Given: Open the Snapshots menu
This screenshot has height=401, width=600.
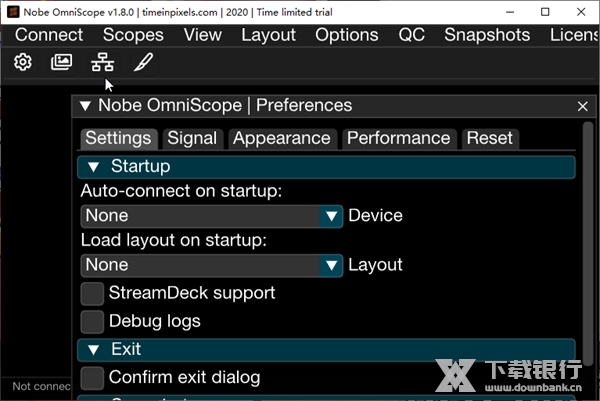Looking at the screenshot, I should point(486,34).
